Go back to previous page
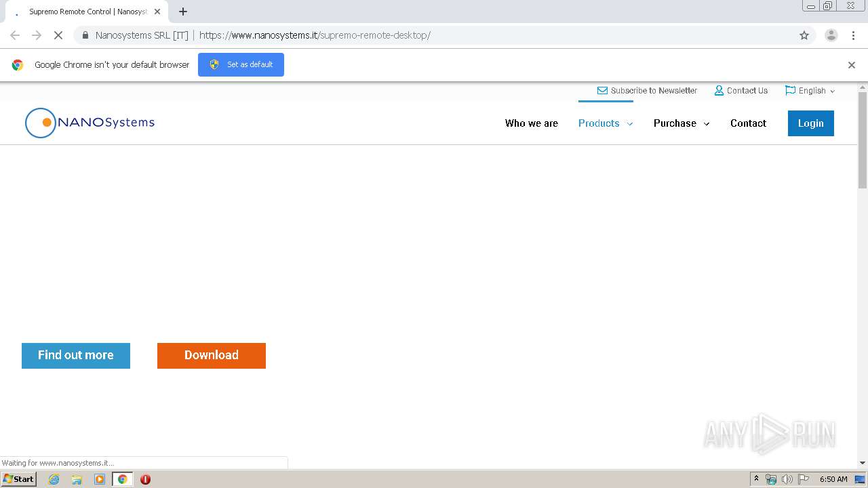Viewport: 868px width, 488px height. 15,35
